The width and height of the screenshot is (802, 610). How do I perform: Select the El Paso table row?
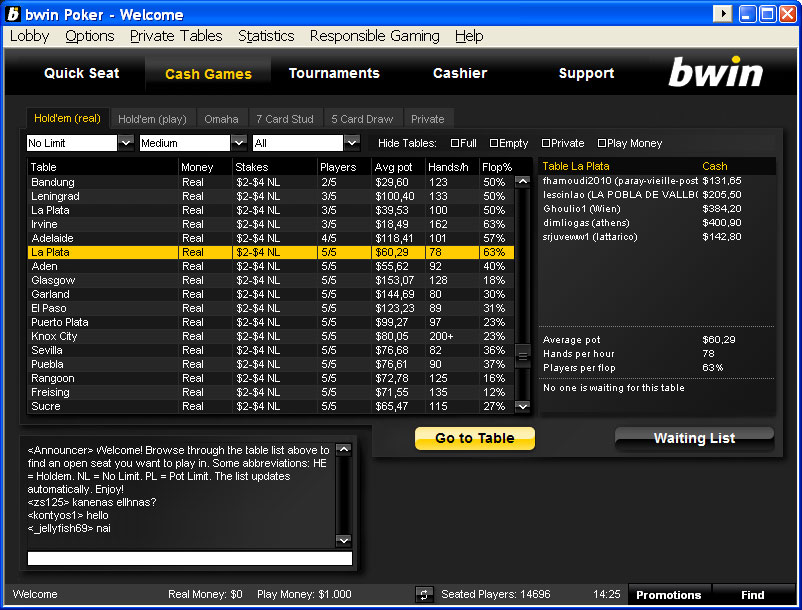tap(271, 308)
